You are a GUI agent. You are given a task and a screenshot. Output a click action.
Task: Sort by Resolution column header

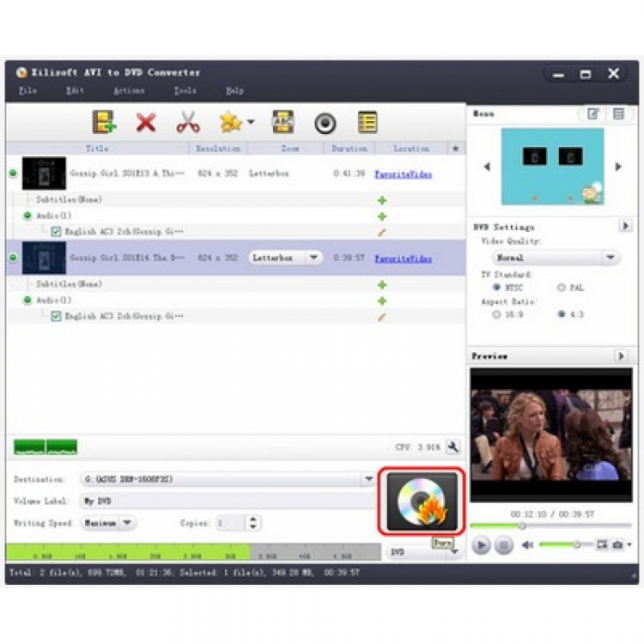[218, 149]
